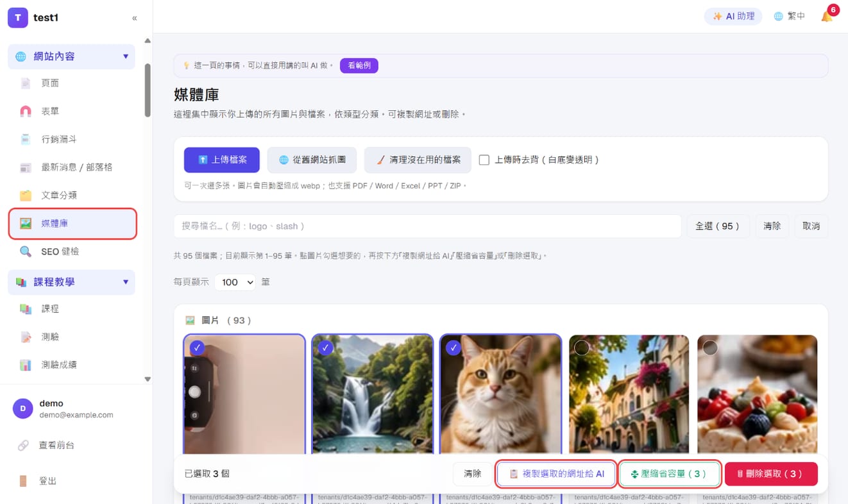The width and height of the screenshot is (848, 504).
Task: Click 從舊網站抓圖 button
Action: (312, 160)
